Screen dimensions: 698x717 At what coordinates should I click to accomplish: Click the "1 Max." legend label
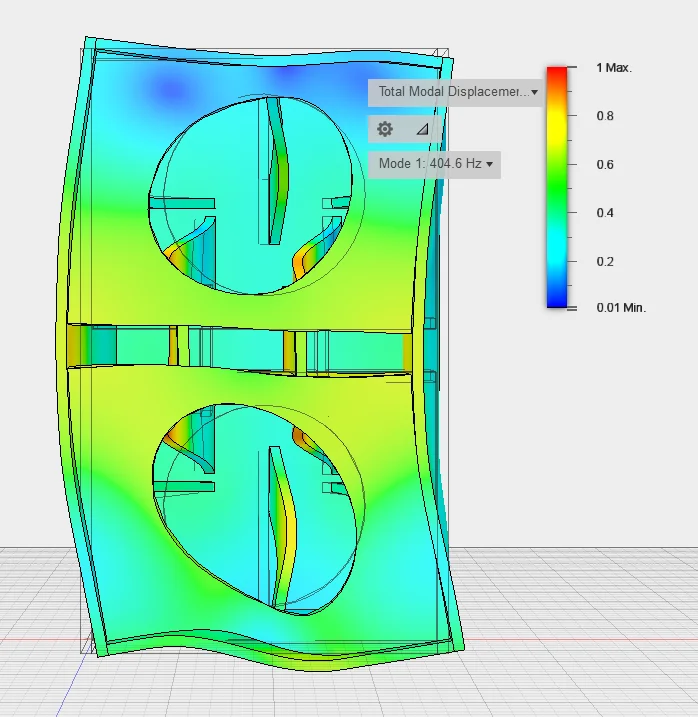[614, 68]
